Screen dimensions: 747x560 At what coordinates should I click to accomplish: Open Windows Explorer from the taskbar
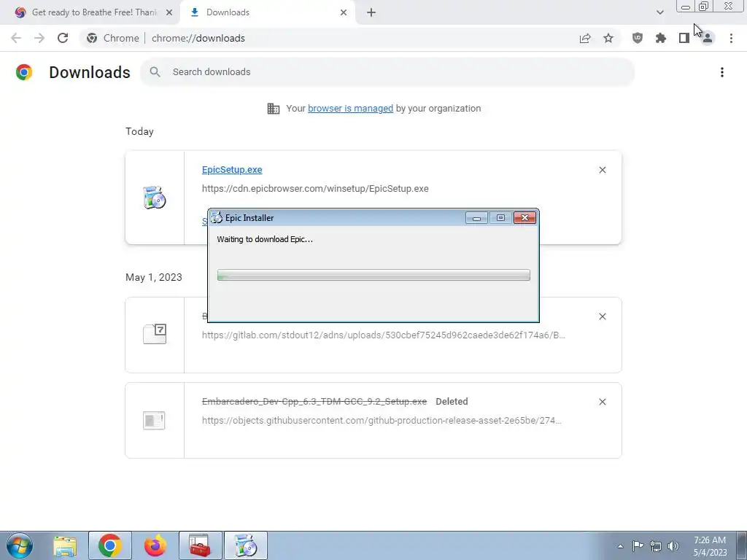65,545
